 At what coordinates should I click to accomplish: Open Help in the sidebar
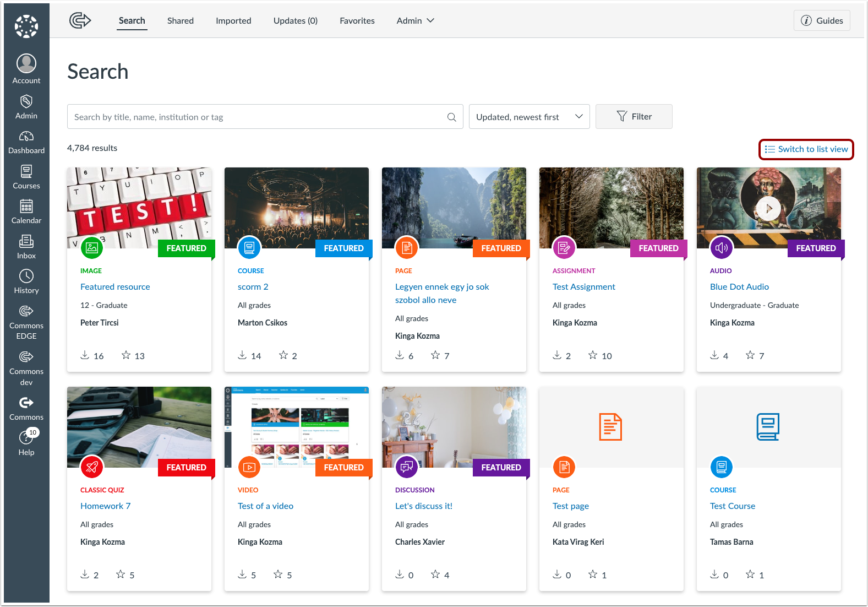[x=26, y=443]
